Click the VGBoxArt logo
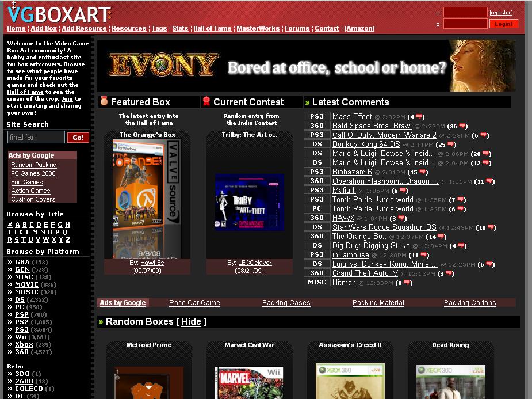This screenshot has height=399, width=532. [59, 13]
